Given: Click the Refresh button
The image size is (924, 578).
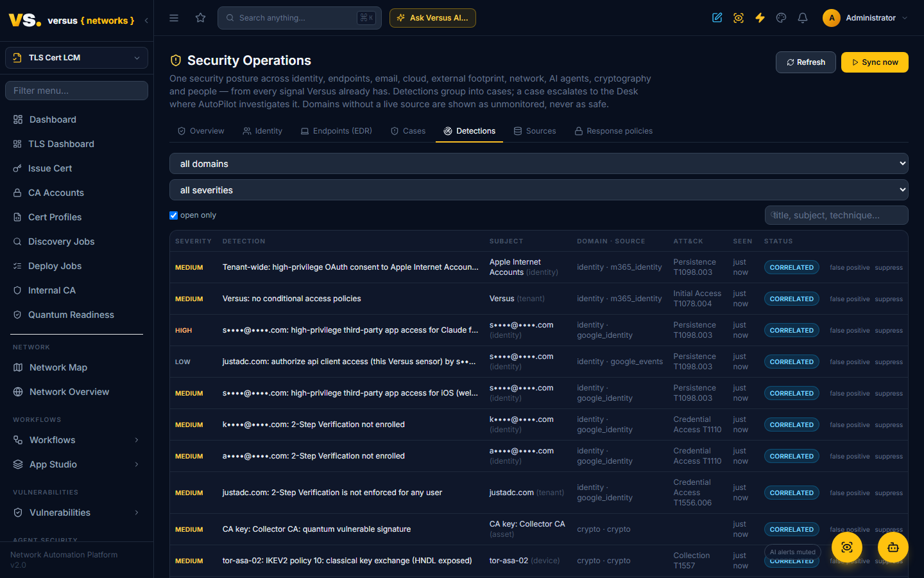Looking at the screenshot, I should point(806,62).
